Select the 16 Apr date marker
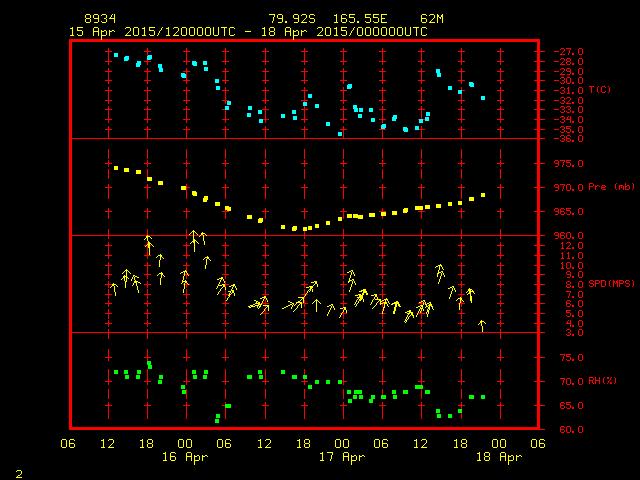 point(185,457)
